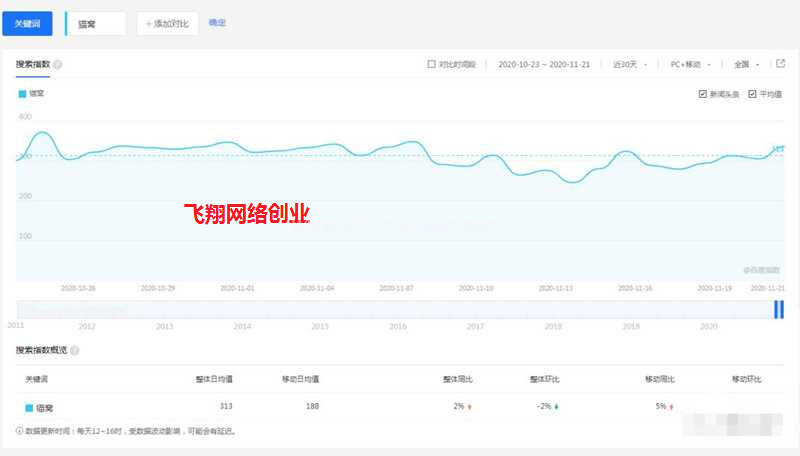Open the PC+移动 device dropdown
The height and width of the screenshot is (456, 800).
[690, 64]
